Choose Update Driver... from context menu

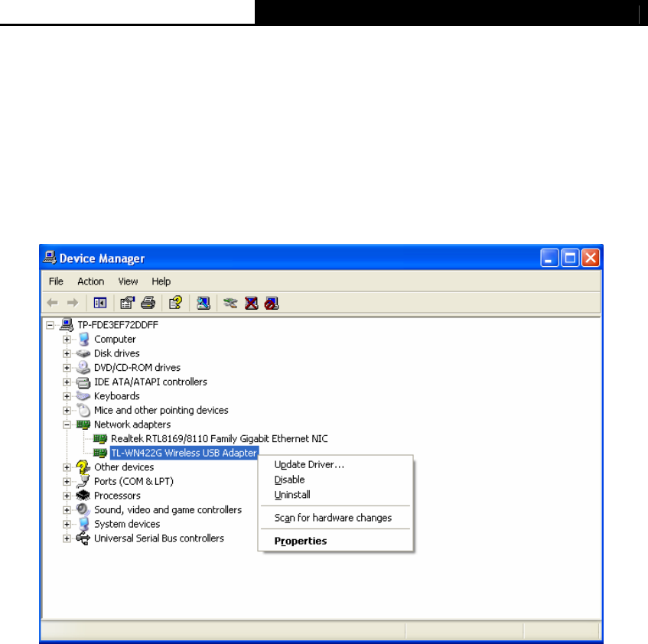pyautogui.click(x=335, y=465)
